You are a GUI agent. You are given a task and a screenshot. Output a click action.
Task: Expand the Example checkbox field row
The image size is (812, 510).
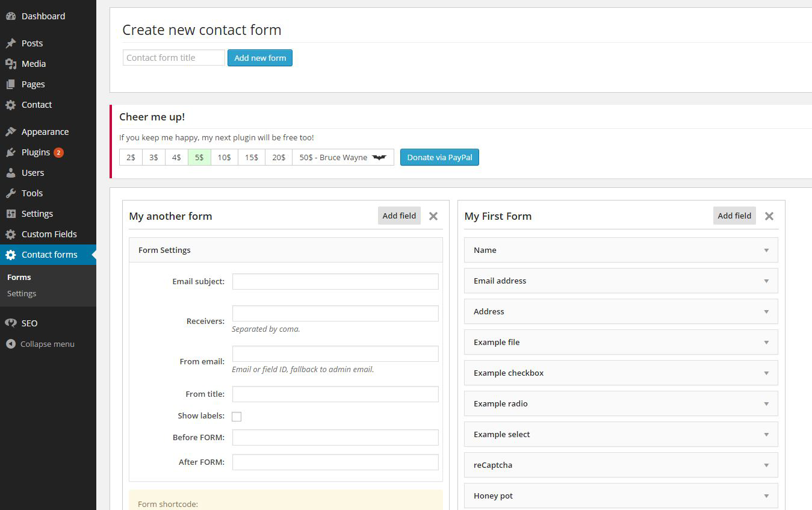click(x=621, y=373)
